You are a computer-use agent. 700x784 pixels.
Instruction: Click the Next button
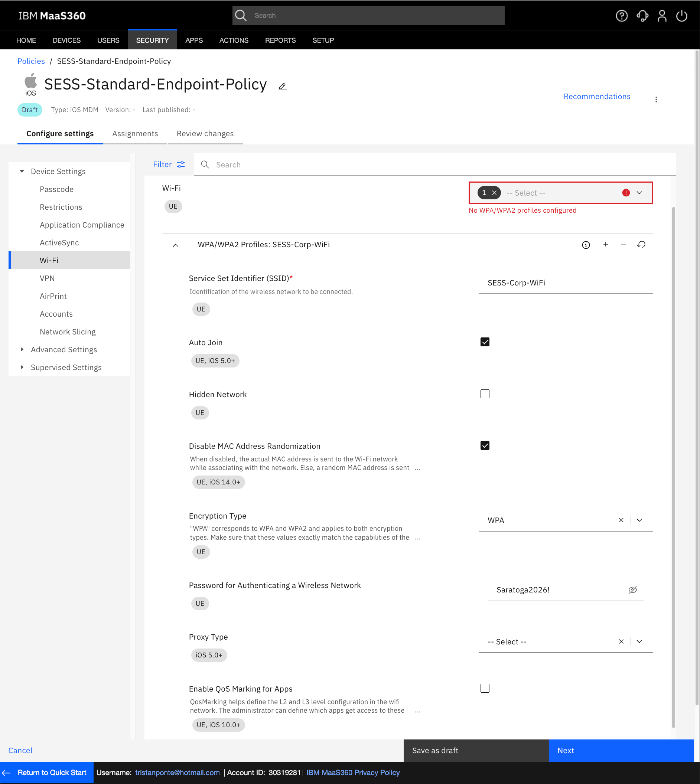pos(621,750)
